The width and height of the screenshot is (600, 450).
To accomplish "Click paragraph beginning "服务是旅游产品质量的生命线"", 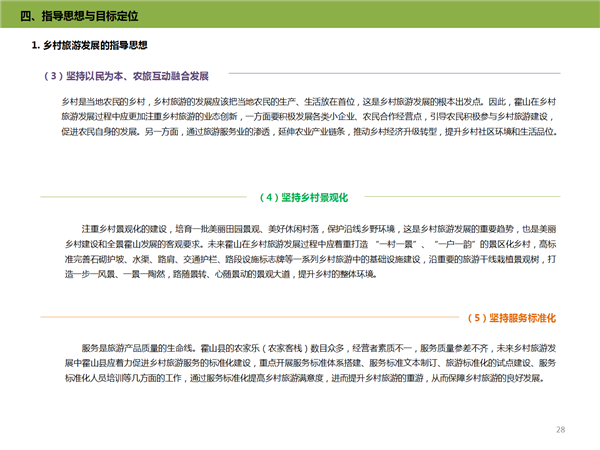I will click(300, 364).
